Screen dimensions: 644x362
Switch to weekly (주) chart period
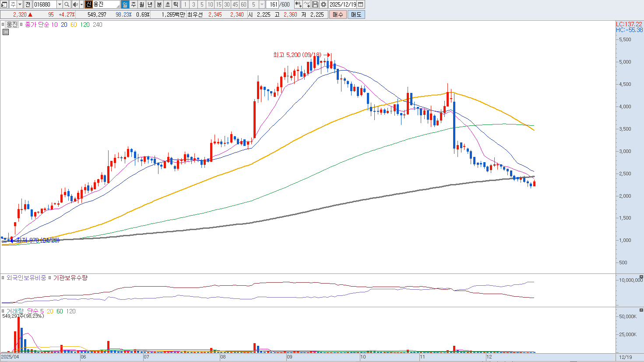pyautogui.click(x=134, y=4)
